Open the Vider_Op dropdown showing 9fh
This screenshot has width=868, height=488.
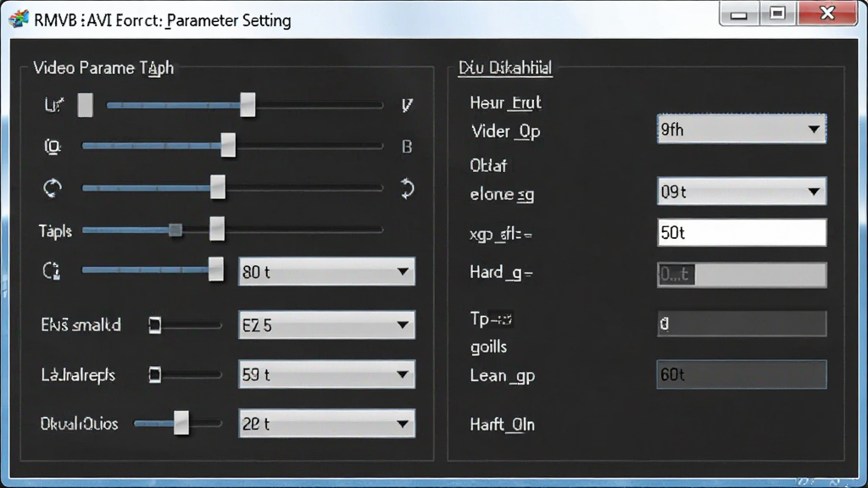click(742, 129)
